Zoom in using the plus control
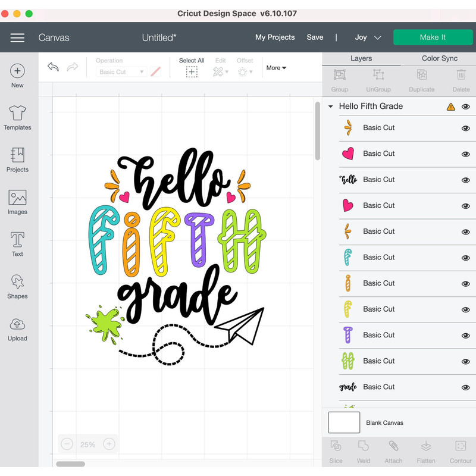The height and width of the screenshot is (476, 476). click(109, 444)
